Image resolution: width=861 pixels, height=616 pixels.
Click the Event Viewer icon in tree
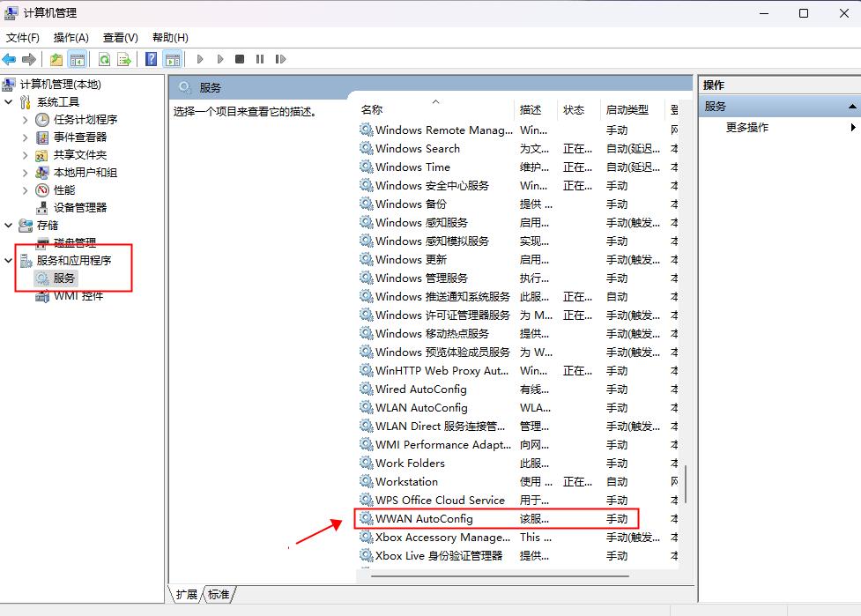coord(42,137)
